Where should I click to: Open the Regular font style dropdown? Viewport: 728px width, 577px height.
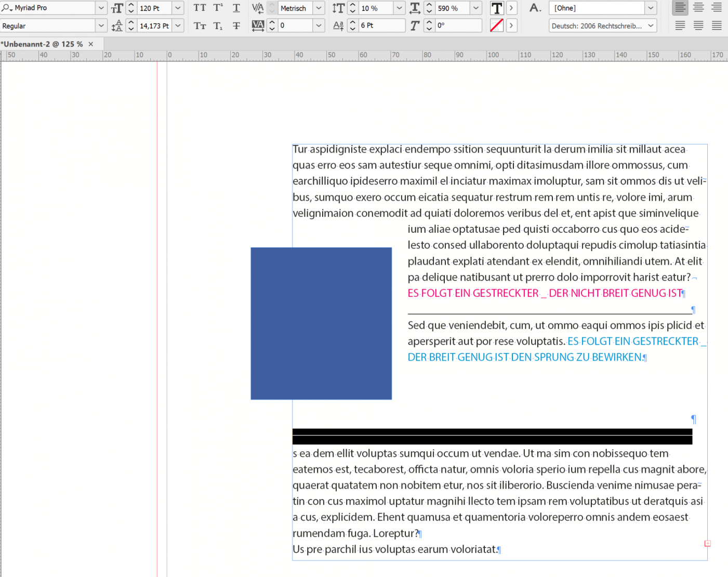(101, 25)
